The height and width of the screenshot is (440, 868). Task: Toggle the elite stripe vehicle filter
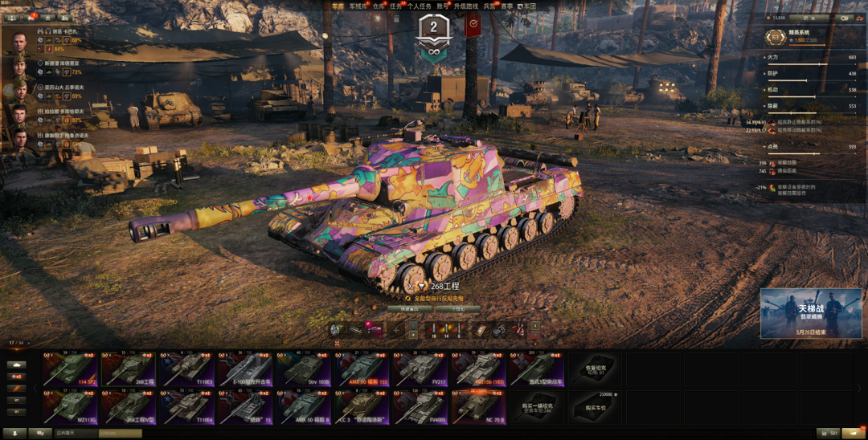click(17, 389)
